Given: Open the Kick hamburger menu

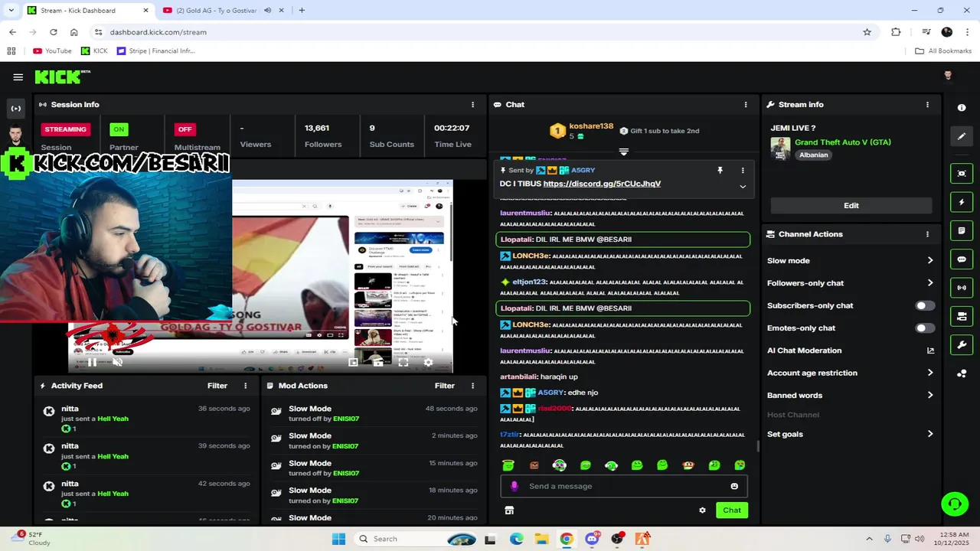Looking at the screenshot, I should (x=18, y=77).
